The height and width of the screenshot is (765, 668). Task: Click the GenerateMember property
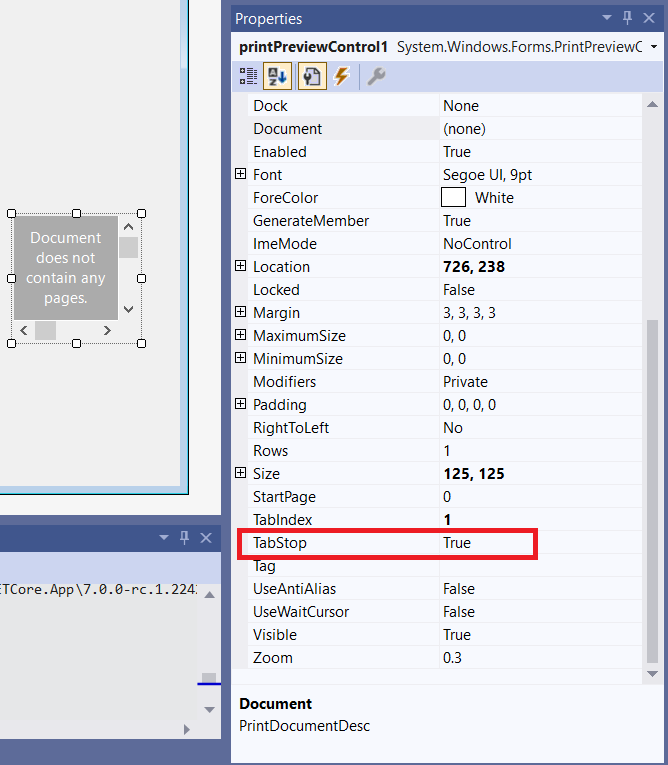coord(311,221)
